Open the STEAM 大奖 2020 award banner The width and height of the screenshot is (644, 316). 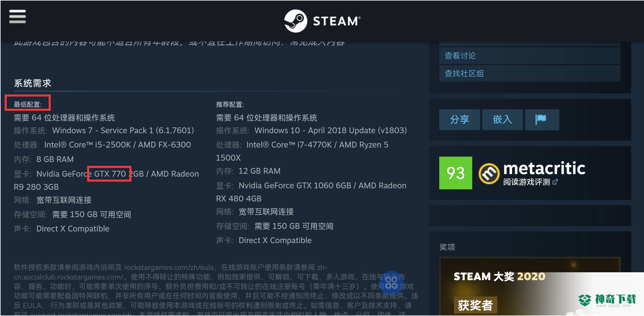[x=529, y=286]
